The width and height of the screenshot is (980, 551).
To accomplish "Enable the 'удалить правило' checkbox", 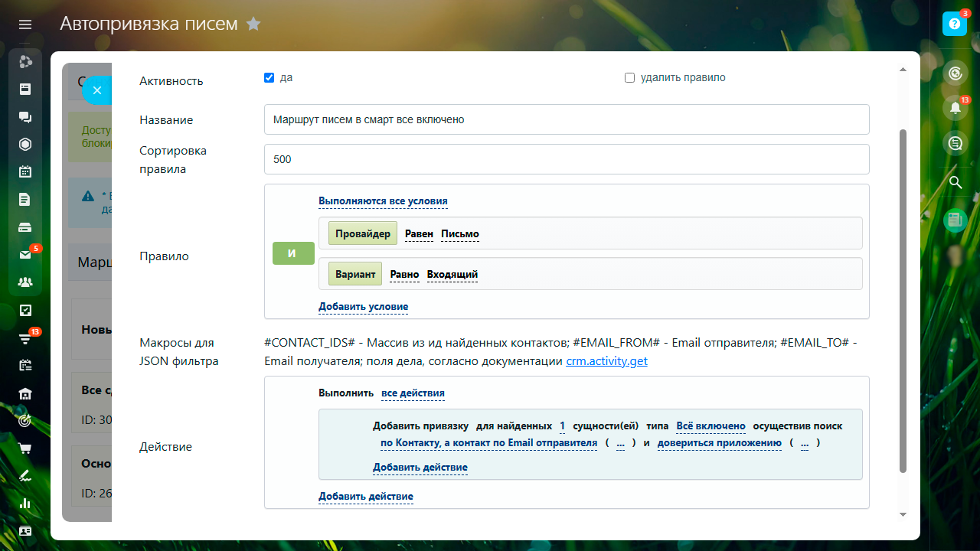I will [x=629, y=78].
